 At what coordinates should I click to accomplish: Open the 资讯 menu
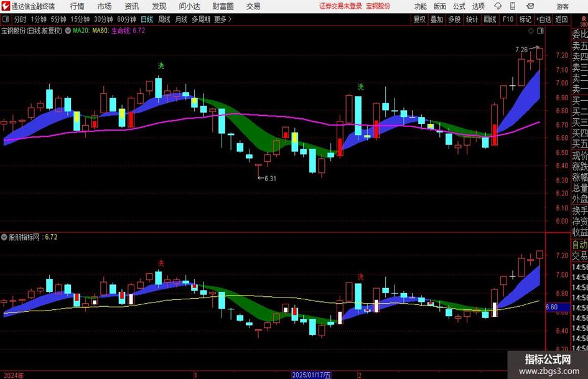pyautogui.click(x=132, y=6)
